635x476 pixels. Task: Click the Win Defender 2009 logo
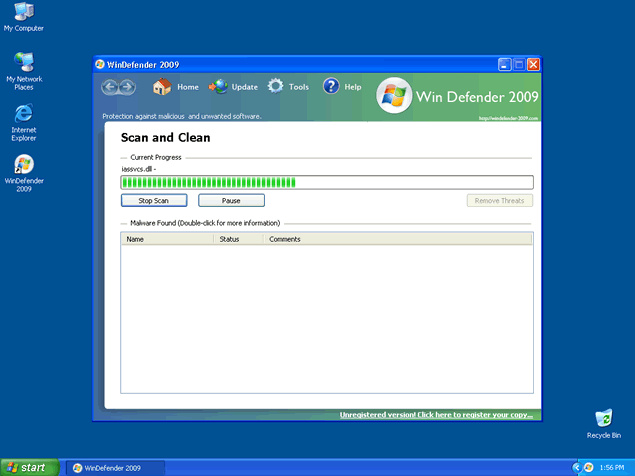click(x=393, y=97)
